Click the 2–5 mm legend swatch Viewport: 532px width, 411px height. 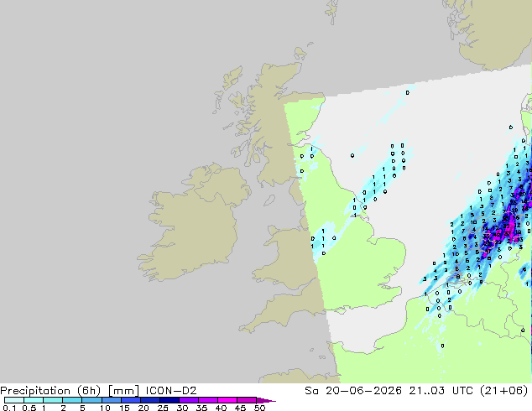(x=72, y=400)
